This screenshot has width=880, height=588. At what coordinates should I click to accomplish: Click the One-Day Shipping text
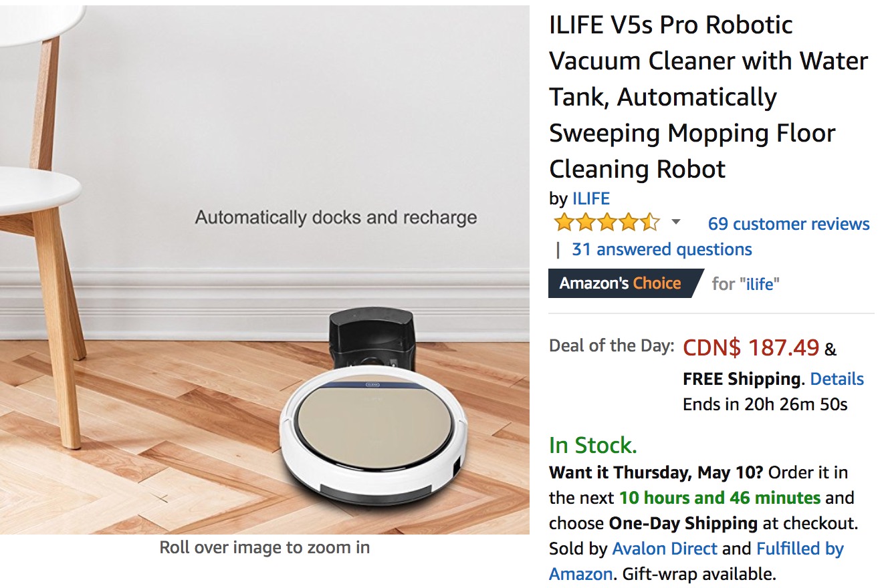point(683,523)
